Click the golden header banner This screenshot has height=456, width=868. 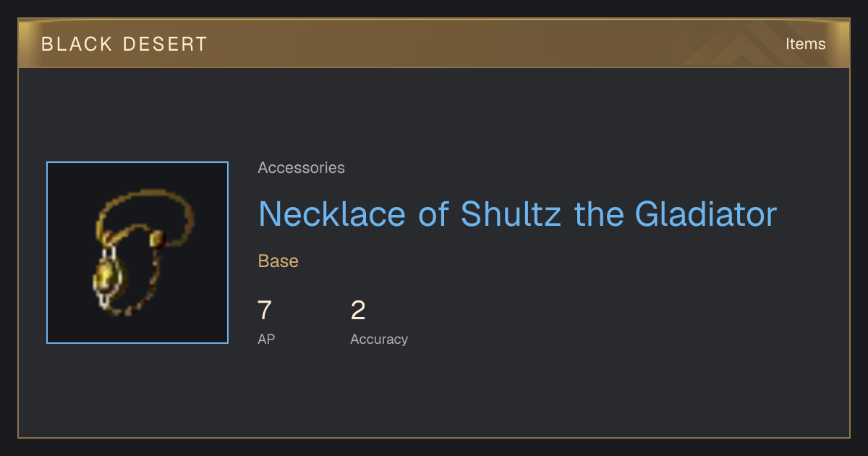coord(434,43)
